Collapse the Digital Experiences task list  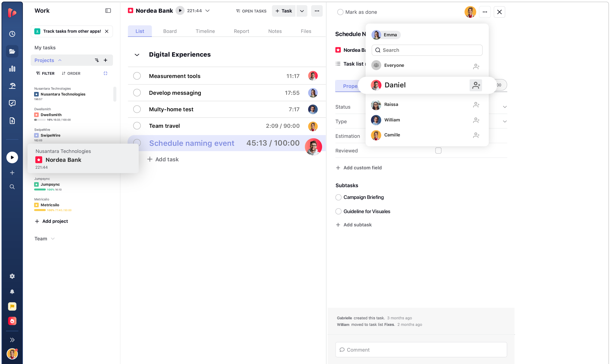137,55
